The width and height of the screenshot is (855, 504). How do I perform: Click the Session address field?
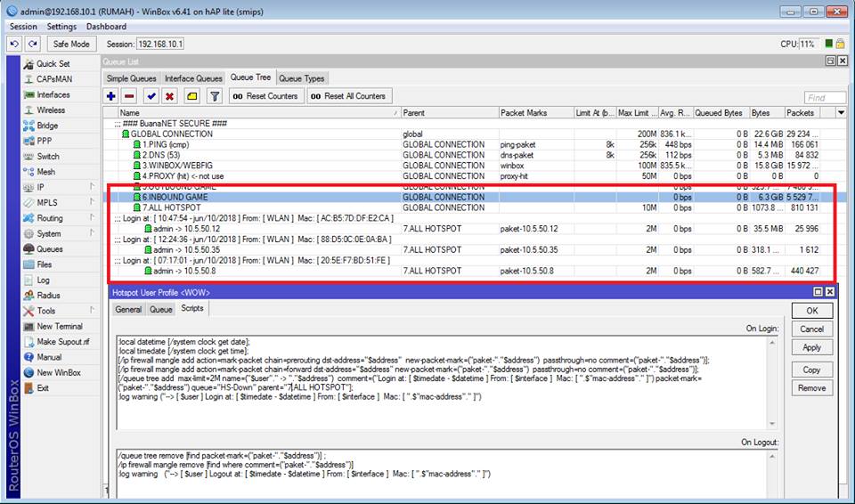(159, 45)
